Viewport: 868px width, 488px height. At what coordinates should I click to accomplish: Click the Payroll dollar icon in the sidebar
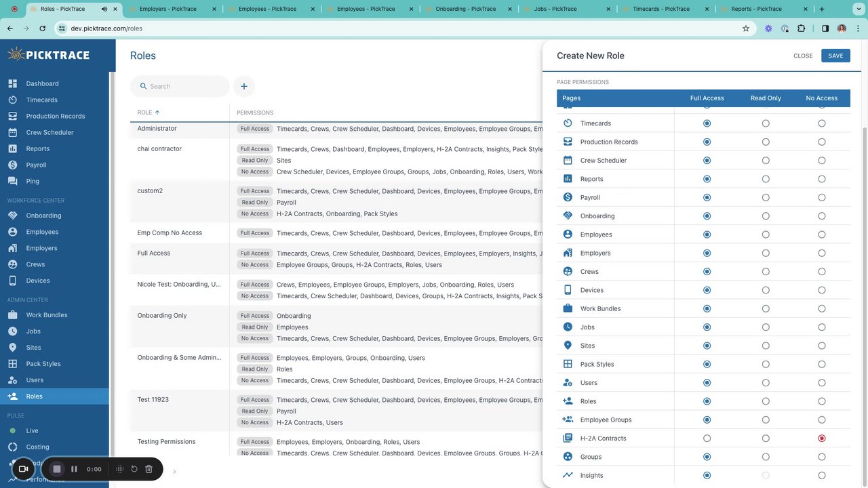pos(12,165)
